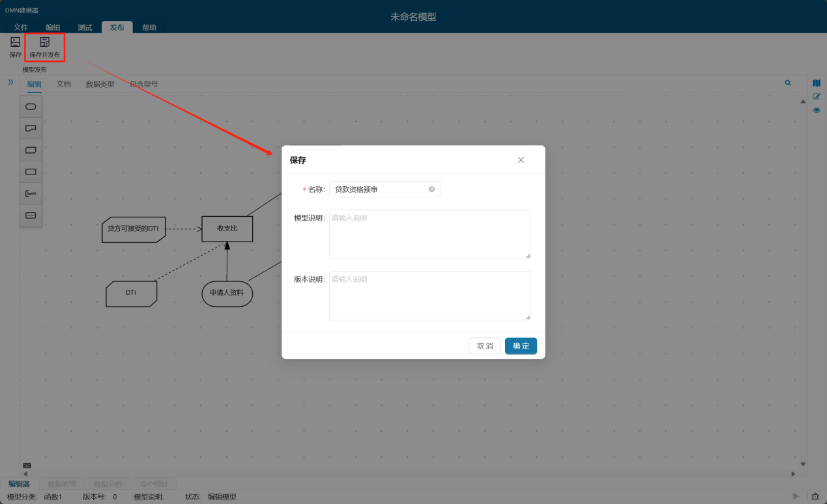Open the Edit (编辑) ribbon tab
The image size is (827, 504).
pos(53,27)
